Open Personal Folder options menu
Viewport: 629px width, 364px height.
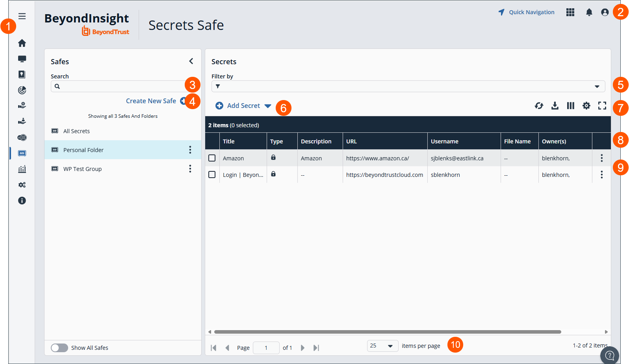190,150
